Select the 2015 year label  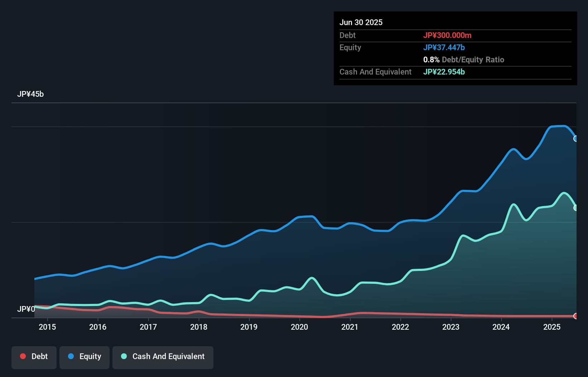(x=47, y=327)
